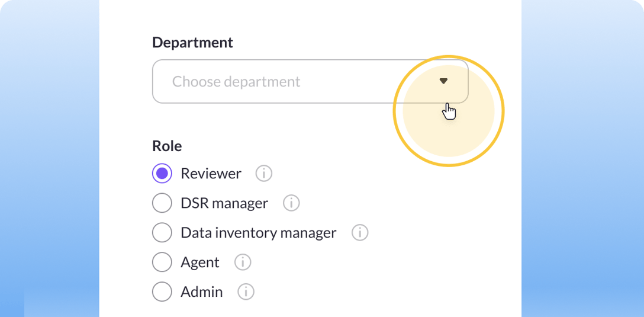Open info tooltip icon beside Reviewer

(x=263, y=174)
